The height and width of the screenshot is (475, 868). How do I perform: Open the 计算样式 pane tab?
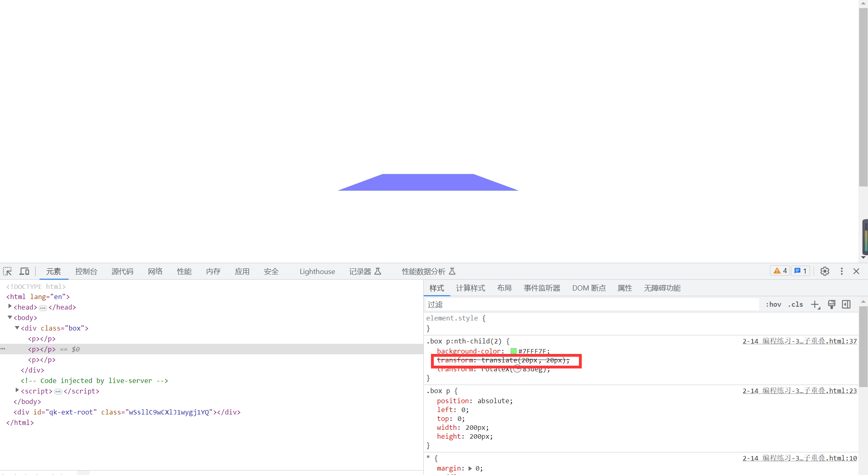point(470,288)
